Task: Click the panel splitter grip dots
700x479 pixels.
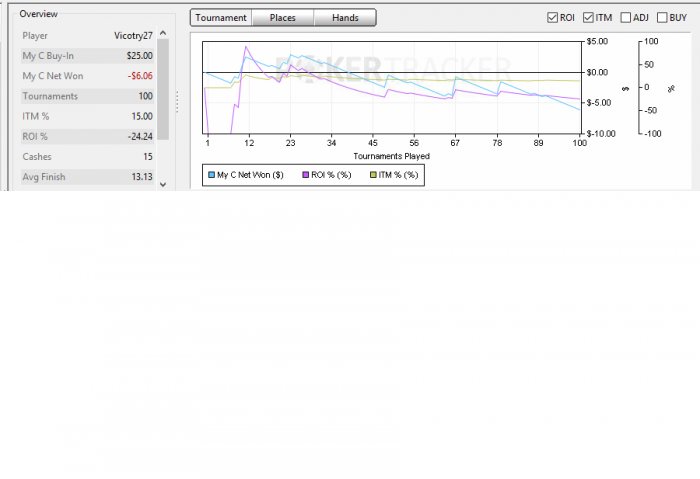Action: pos(177,102)
